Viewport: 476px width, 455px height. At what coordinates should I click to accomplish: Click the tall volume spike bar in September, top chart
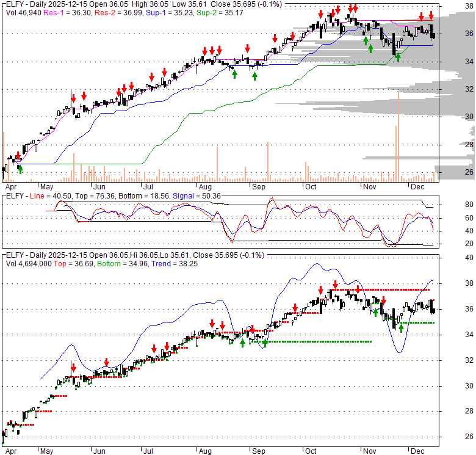tap(268, 162)
